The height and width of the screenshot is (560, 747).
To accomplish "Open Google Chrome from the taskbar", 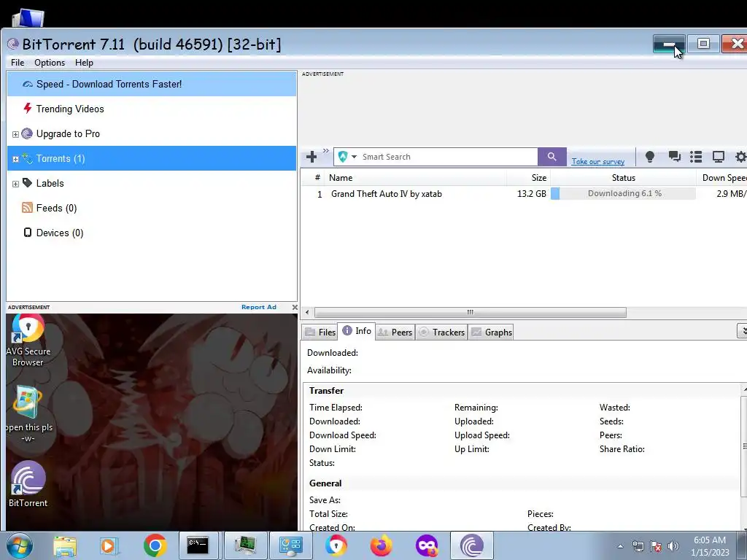I will point(155,545).
